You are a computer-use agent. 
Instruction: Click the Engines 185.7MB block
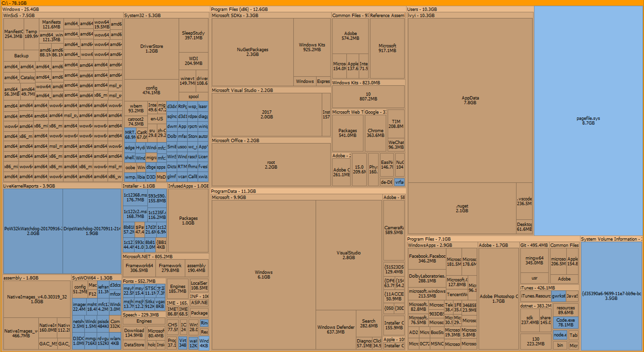177,289
